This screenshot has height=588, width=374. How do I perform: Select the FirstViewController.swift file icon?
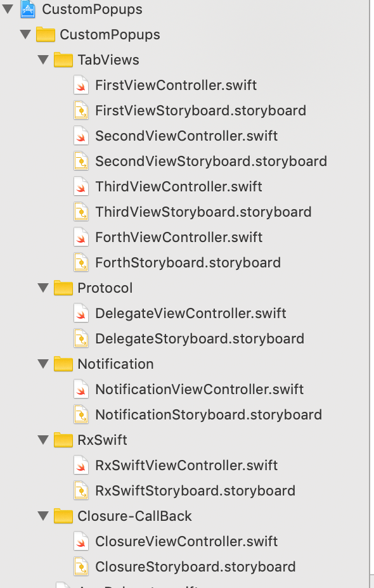pyautogui.click(x=81, y=84)
